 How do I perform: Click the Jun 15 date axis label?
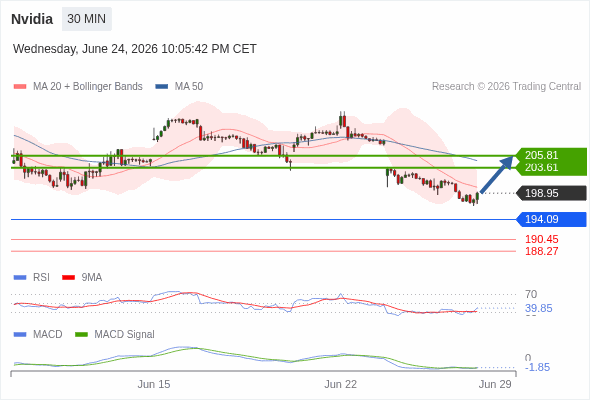pos(154,385)
